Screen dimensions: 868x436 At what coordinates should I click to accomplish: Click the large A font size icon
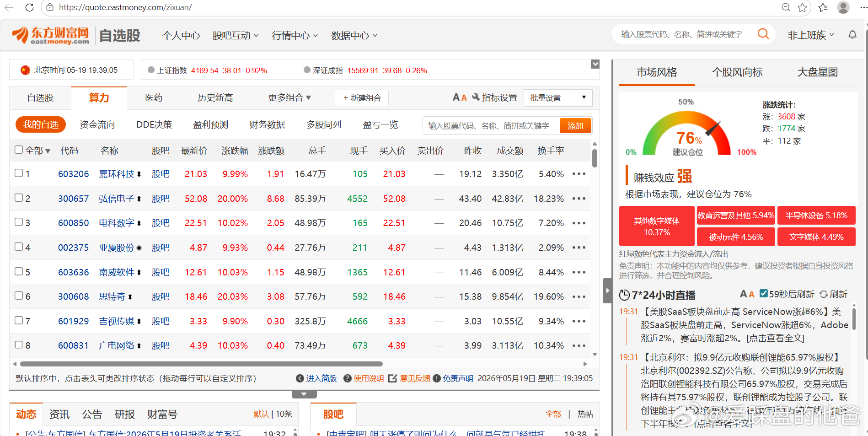(456, 97)
